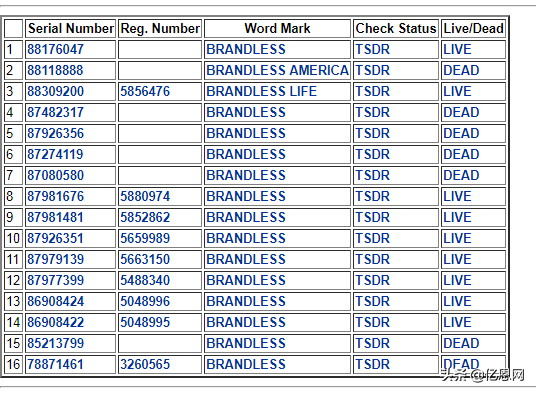Click DEAD status for serial 85213799
536x393 pixels.
461,344
